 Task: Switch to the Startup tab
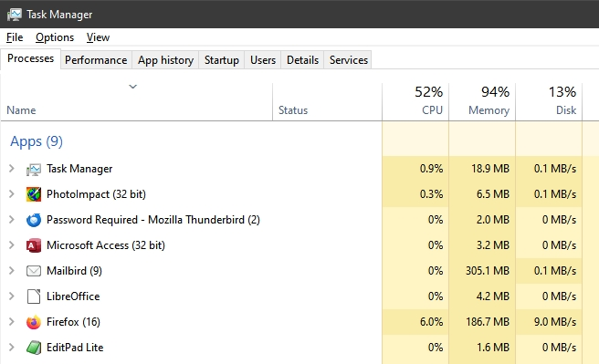pyautogui.click(x=222, y=60)
